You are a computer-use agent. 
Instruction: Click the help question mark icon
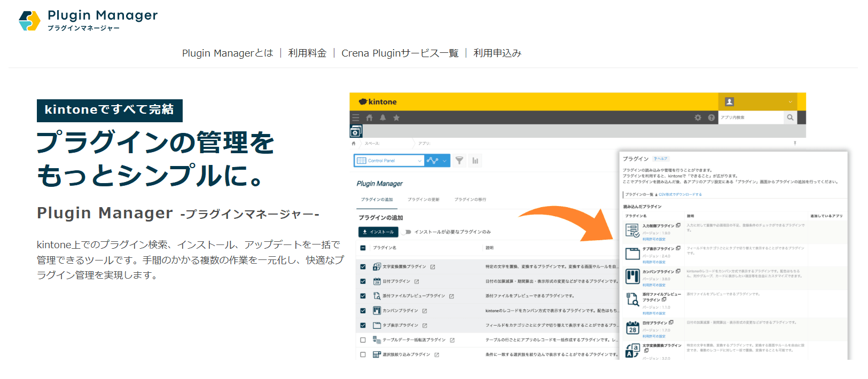click(711, 117)
